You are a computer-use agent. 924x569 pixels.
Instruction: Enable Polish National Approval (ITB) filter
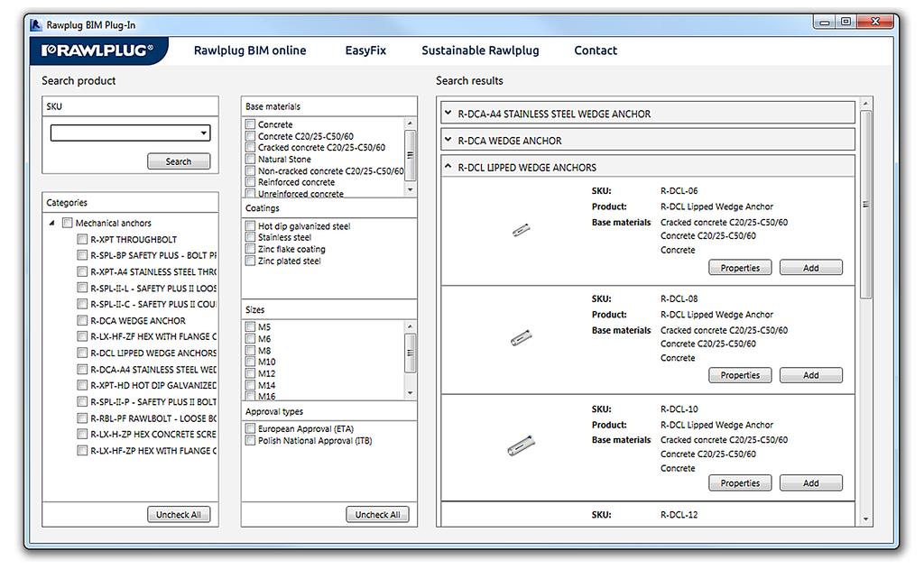(251, 441)
